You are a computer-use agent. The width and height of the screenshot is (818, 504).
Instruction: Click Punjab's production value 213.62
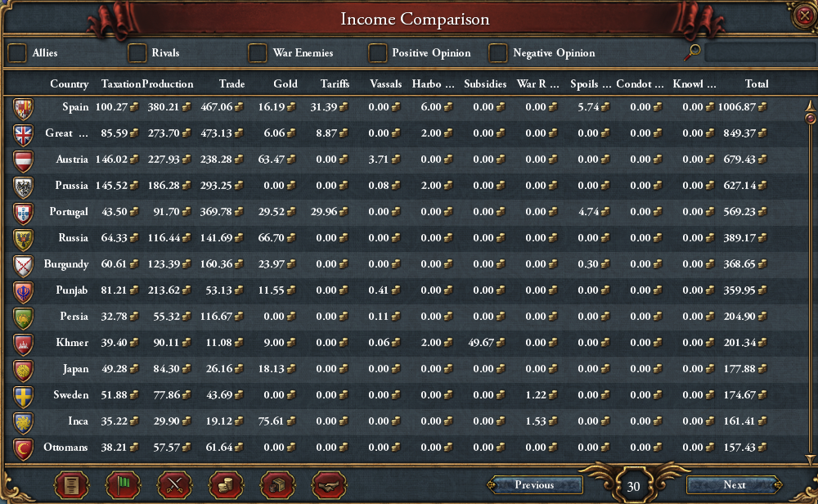164,290
